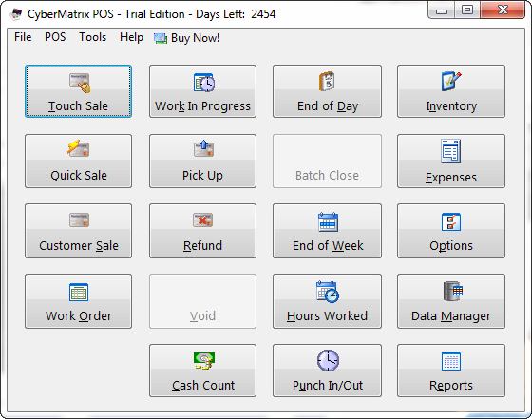Image resolution: width=532 pixels, height=419 pixels.
Task: Click the Buy Now! menu item
Action: (186, 38)
